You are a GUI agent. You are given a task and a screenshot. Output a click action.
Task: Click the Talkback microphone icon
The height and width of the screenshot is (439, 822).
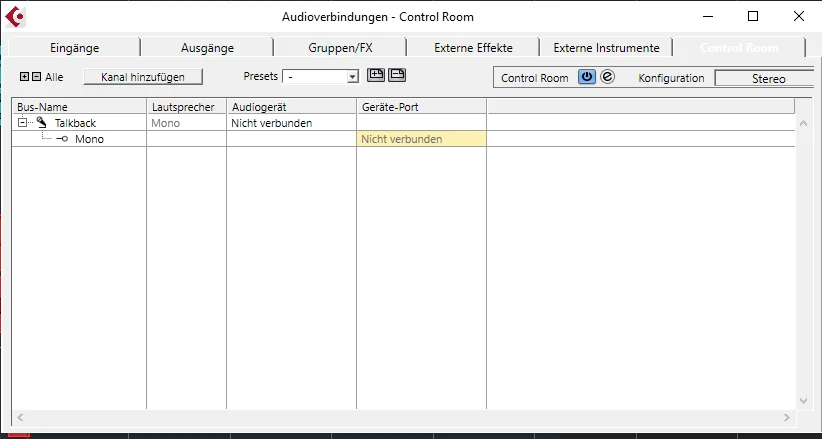tap(41, 123)
